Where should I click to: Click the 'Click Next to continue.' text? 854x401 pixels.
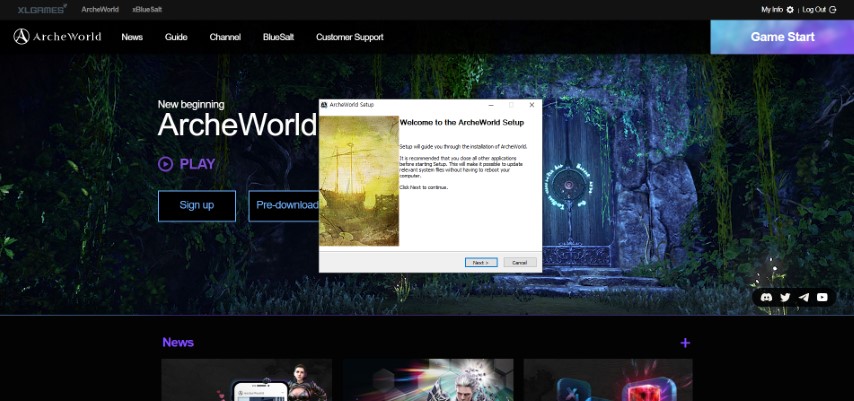pyautogui.click(x=424, y=187)
